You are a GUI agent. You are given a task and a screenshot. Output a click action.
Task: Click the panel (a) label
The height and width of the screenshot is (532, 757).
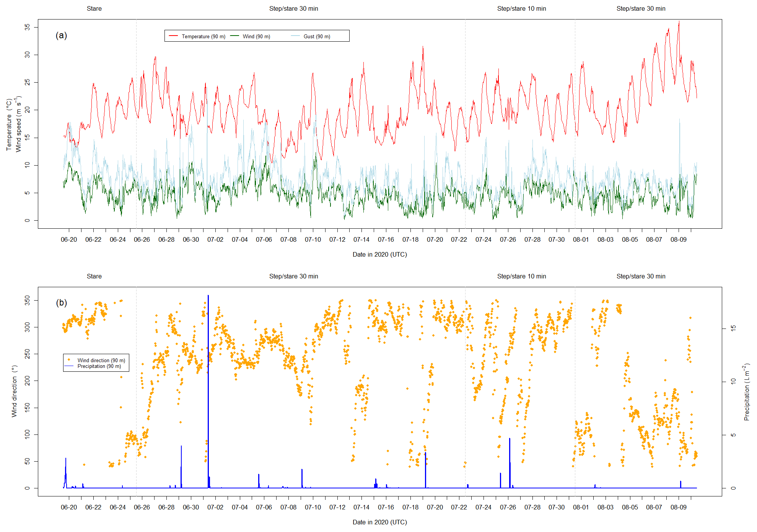coord(61,36)
